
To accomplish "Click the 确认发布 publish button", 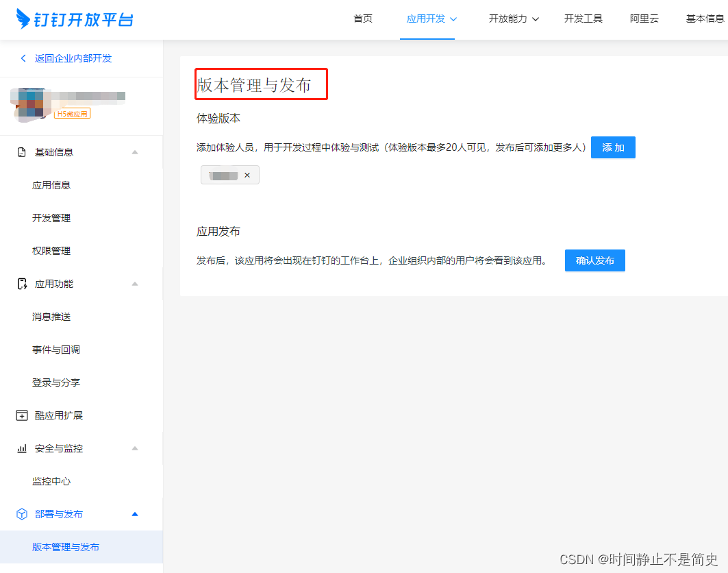I will [x=594, y=260].
